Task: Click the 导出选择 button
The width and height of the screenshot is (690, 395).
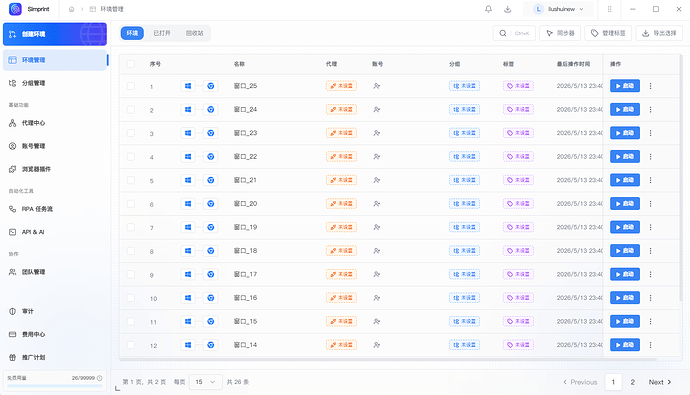Action: click(659, 33)
